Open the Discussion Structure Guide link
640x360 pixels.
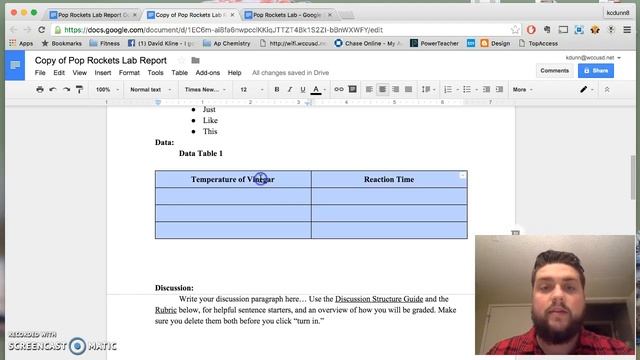click(x=379, y=299)
